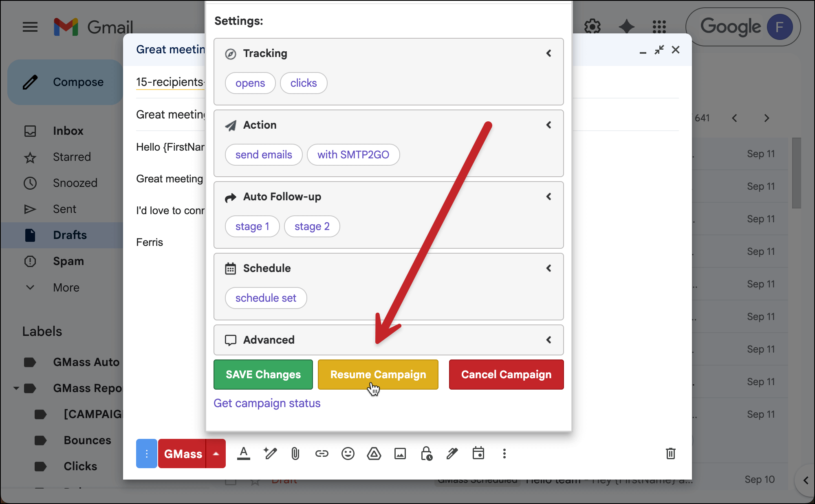The height and width of the screenshot is (504, 815).
Task: Toggle the stage 1 follow-up pill
Action: click(x=252, y=226)
